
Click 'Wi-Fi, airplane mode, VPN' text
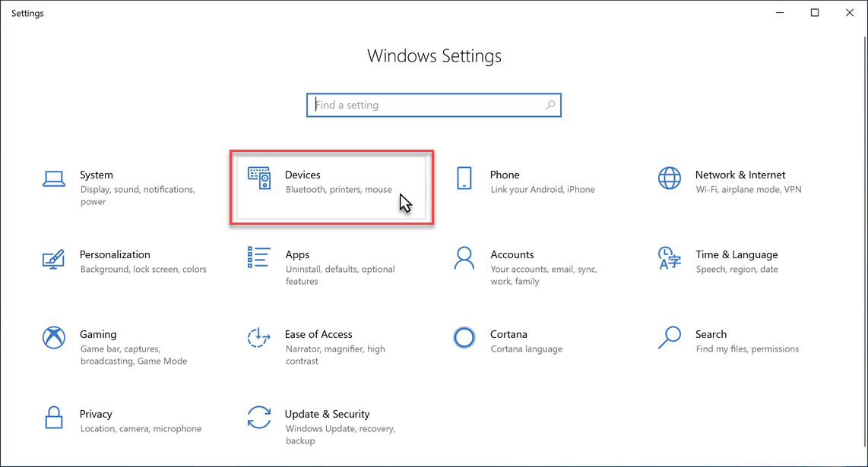tap(749, 189)
